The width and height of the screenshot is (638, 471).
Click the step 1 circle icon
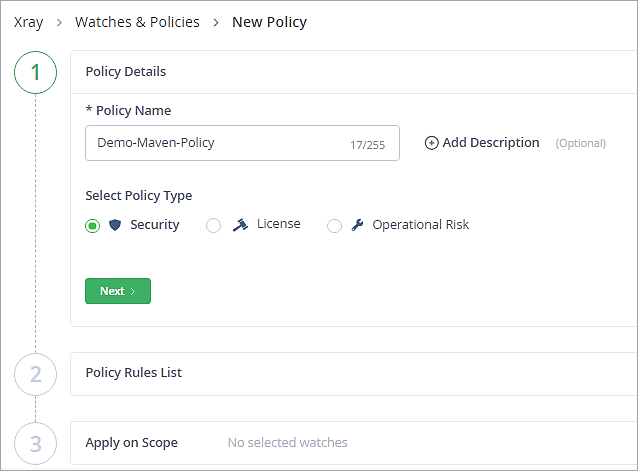(x=36, y=72)
